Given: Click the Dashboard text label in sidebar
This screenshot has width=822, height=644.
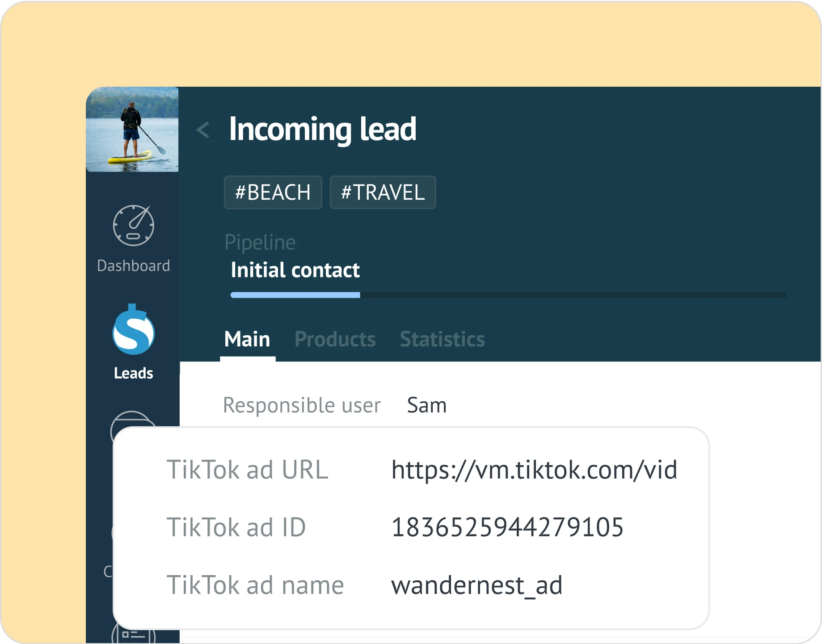Looking at the screenshot, I should click(133, 266).
